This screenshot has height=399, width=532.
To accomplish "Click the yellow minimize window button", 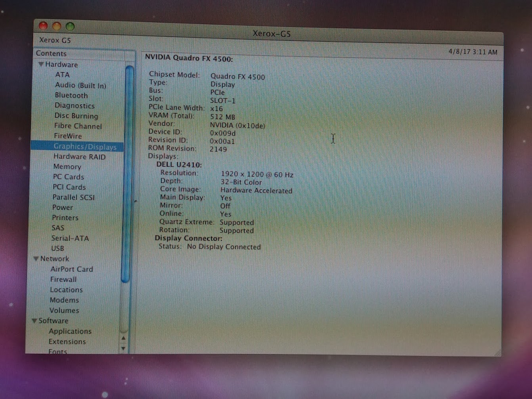I will coord(57,27).
